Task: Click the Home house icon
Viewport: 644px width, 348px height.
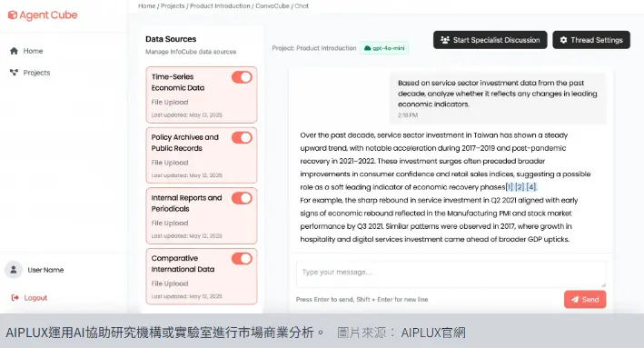Action: point(14,51)
